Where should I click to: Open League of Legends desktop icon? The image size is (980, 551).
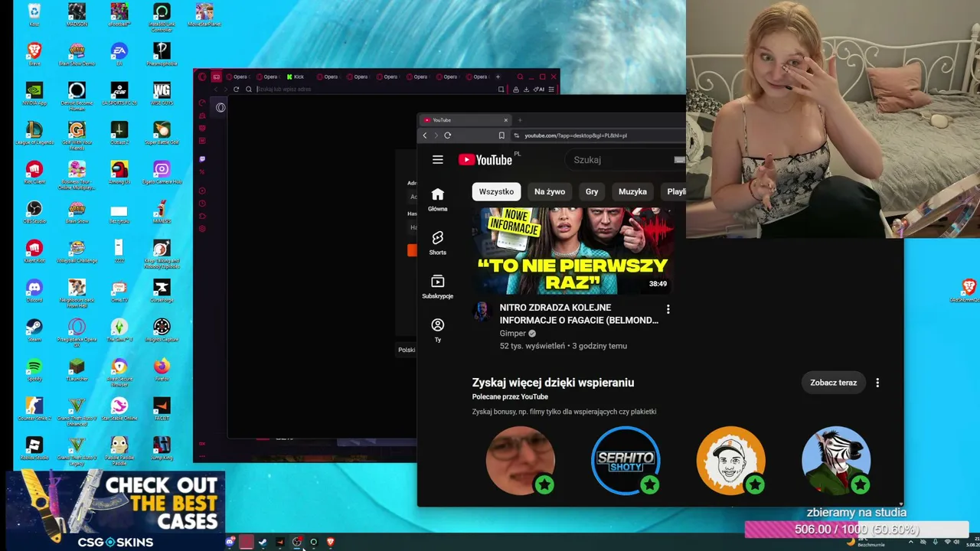tap(34, 132)
